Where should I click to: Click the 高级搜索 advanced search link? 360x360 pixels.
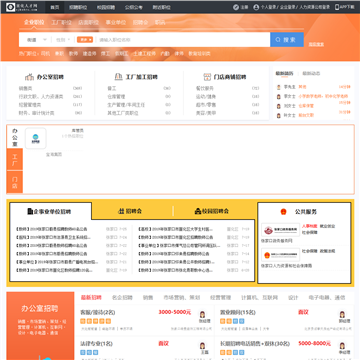(316, 44)
